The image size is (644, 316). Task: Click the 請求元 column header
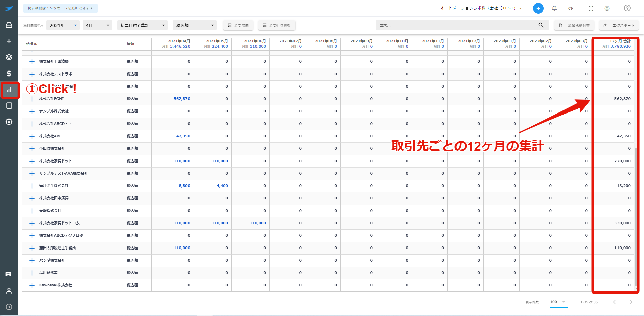72,44
